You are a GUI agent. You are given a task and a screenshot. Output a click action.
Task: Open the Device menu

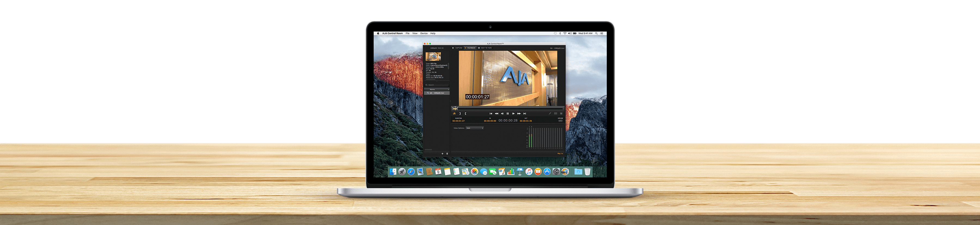424,34
